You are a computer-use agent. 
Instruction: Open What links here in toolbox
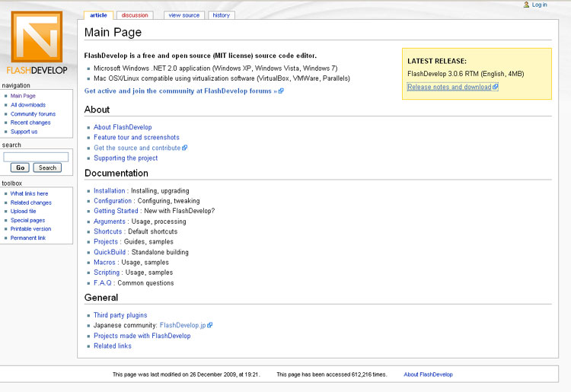click(29, 193)
